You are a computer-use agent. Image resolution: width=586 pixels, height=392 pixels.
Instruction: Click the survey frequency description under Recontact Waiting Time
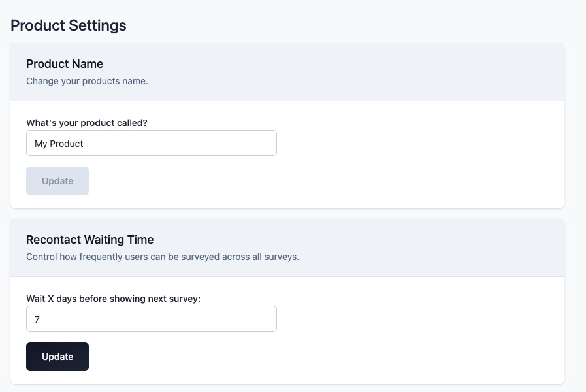162,257
